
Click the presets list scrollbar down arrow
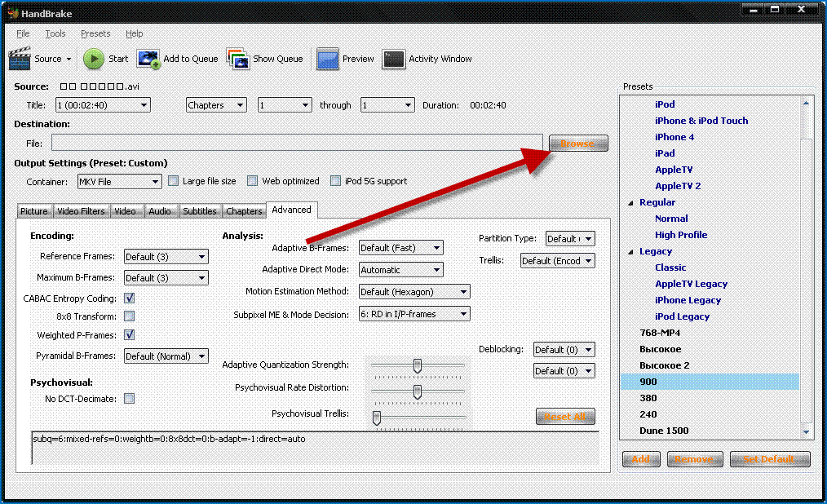click(806, 431)
